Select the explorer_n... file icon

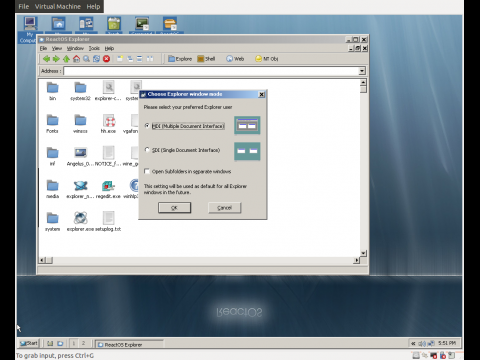click(80, 186)
